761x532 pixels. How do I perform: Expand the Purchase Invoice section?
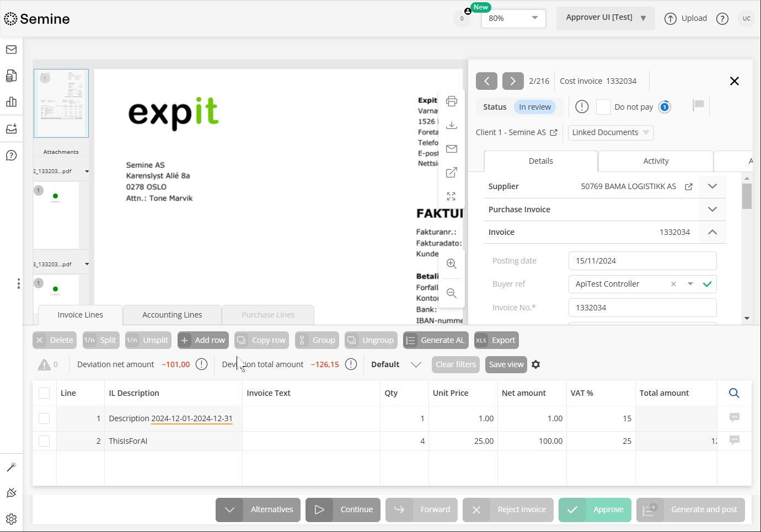[712, 209]
